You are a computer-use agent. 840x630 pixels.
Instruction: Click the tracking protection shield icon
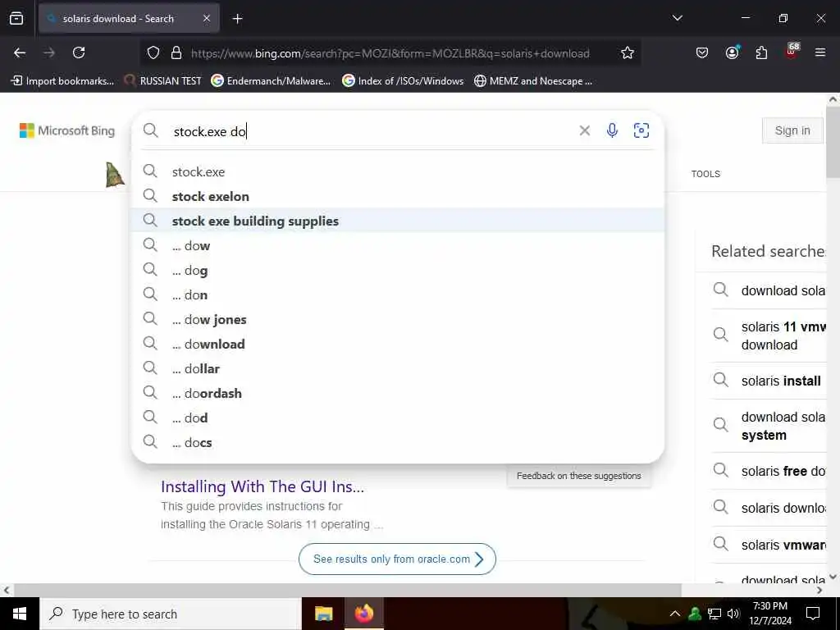click(153, 53)
